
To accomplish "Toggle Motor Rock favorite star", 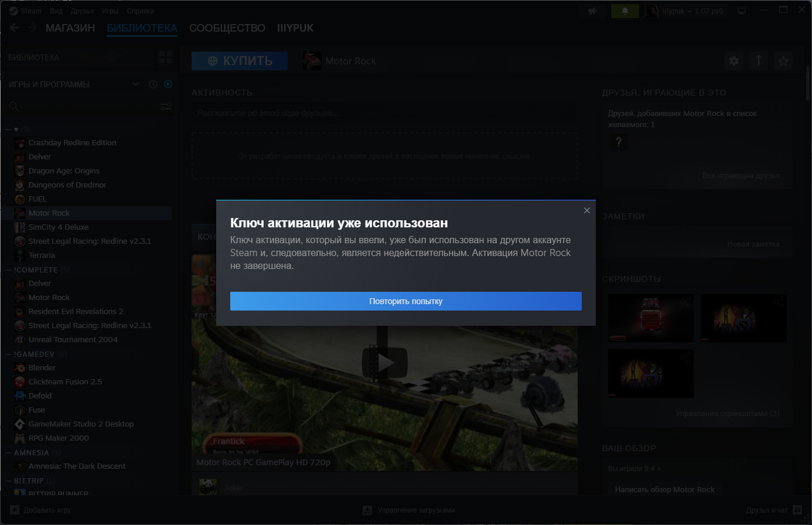I will [x=783, y=61].
